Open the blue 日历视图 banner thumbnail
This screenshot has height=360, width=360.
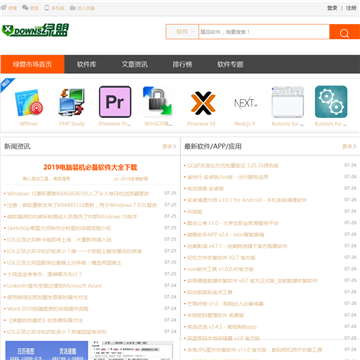pyautogui.click(x=47, y=350)
